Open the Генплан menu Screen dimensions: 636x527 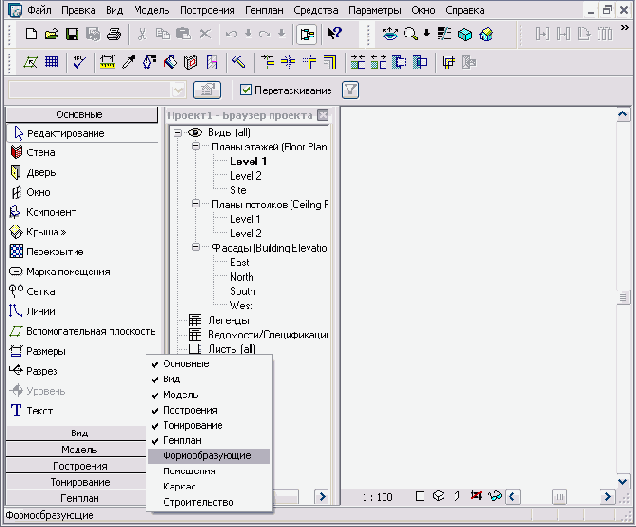264,10
